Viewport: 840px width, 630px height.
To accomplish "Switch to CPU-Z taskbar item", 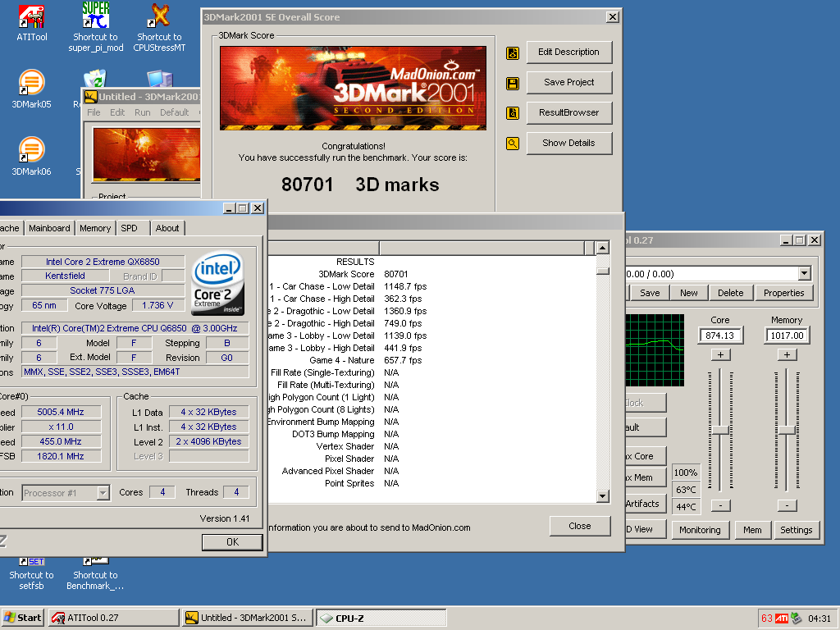I will pyautogui.click(x=381, y=618).
